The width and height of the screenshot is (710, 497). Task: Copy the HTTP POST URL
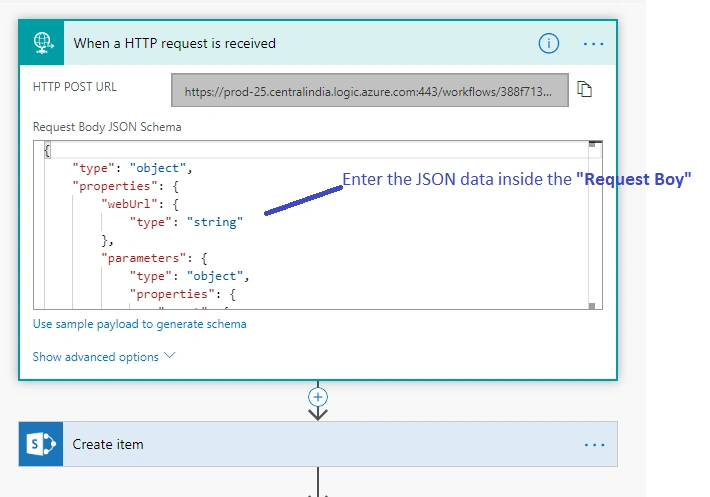[x=585, y=89]
